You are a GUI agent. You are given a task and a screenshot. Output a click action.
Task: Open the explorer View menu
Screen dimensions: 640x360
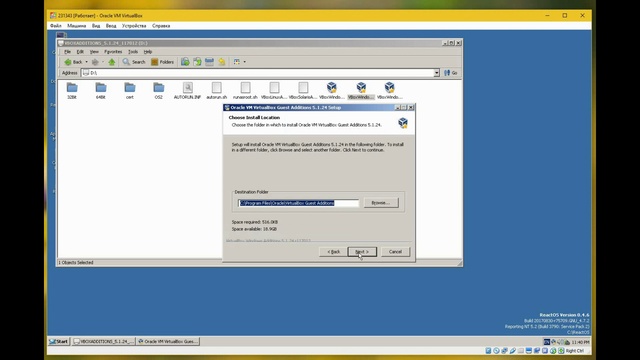pos(94,52)
